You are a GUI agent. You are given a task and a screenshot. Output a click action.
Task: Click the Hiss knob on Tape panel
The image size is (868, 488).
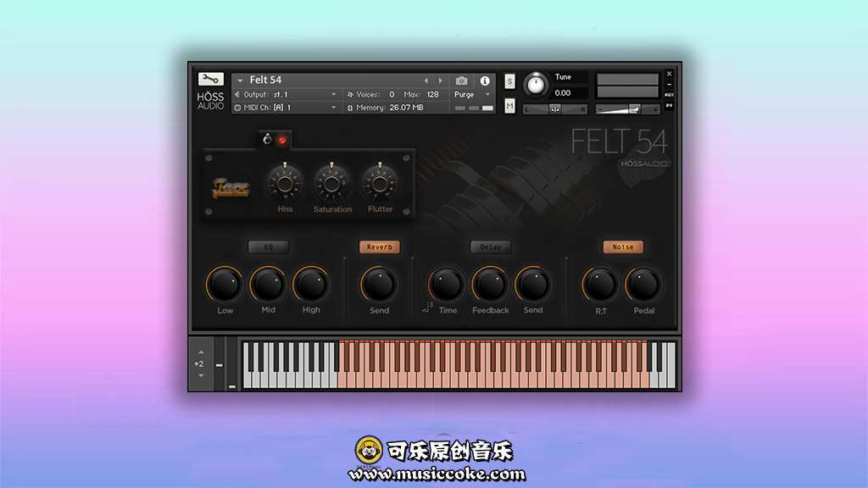[x=285, y=184]
